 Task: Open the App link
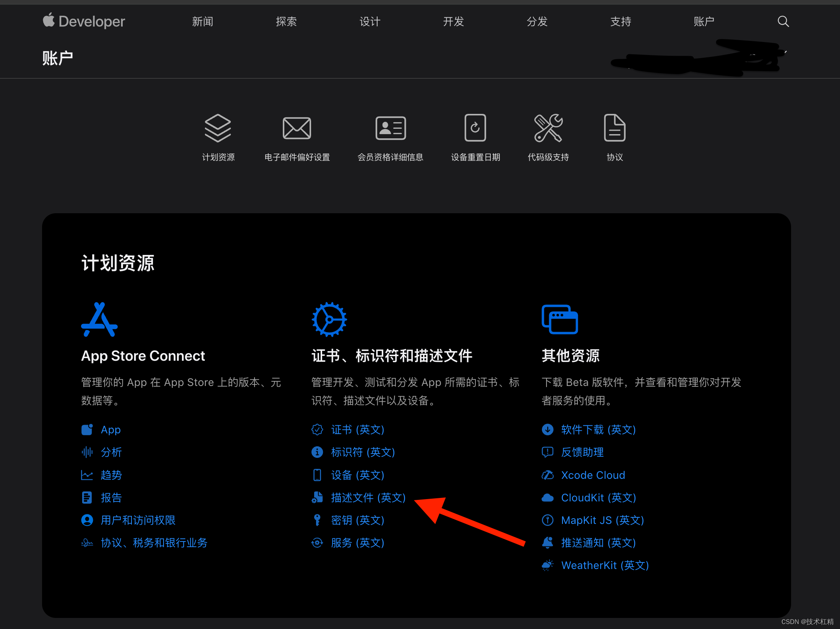pyautogui.click(x=111, y=430)
